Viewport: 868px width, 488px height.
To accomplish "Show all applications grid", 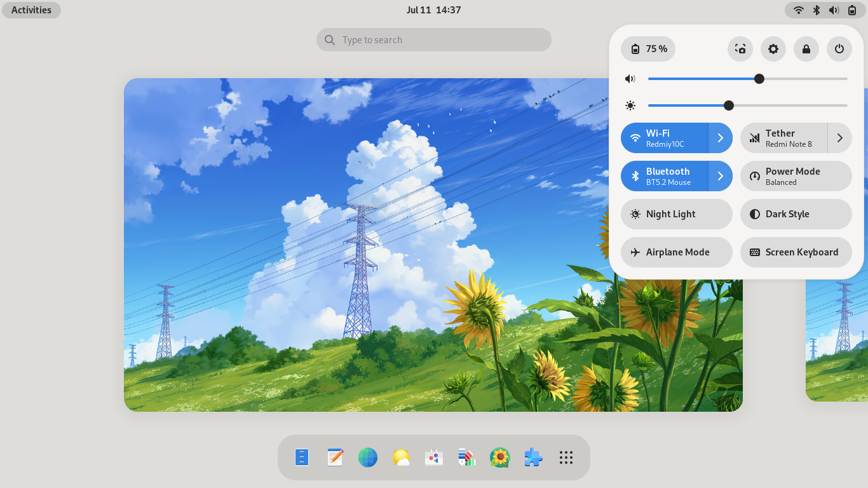I will pos(566,457).
